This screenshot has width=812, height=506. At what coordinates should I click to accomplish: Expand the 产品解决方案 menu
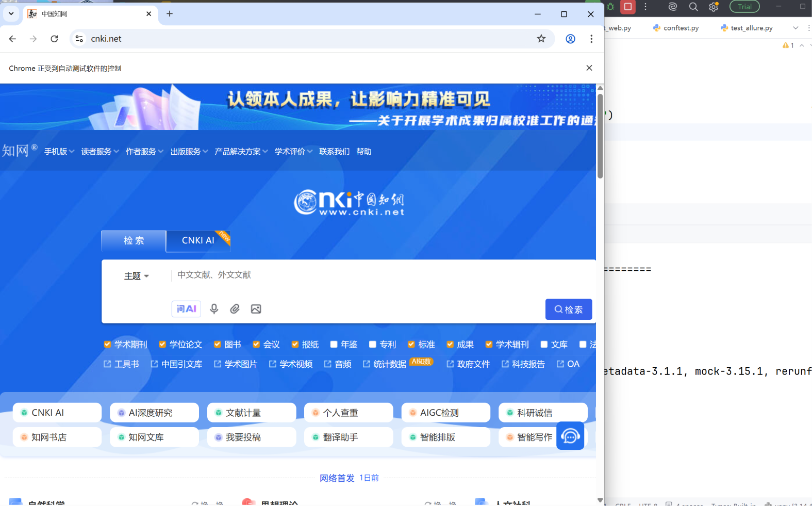pyautogui.click(x=241, y=152)
